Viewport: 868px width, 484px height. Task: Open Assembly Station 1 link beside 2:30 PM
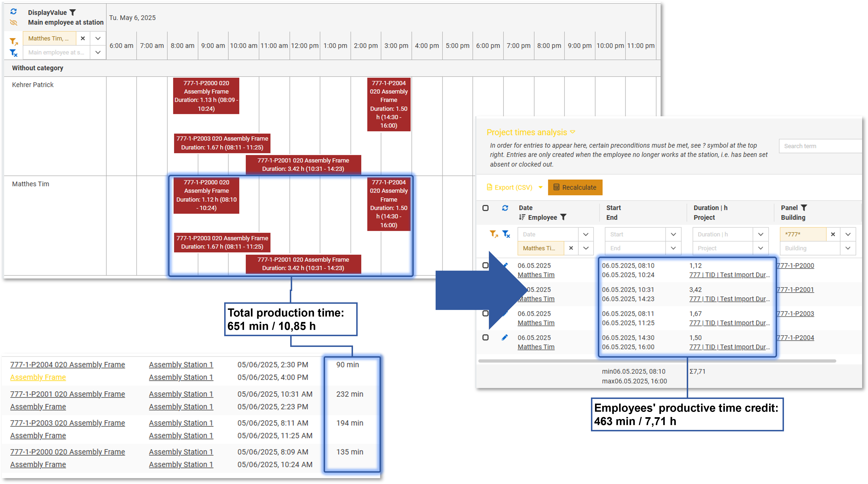coord(181,365)
